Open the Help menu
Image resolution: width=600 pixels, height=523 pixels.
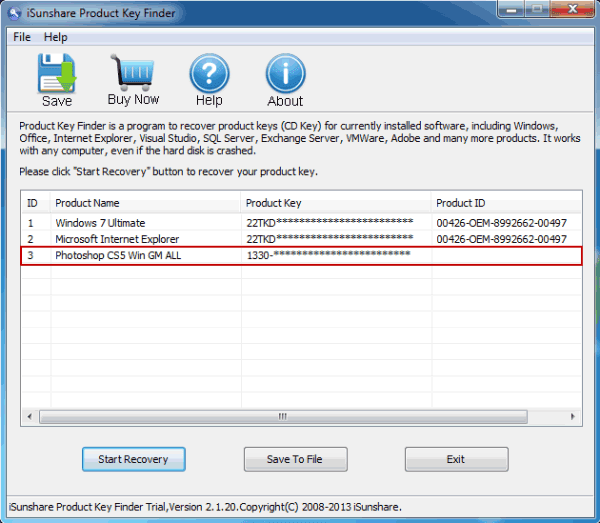pos(55,37)
